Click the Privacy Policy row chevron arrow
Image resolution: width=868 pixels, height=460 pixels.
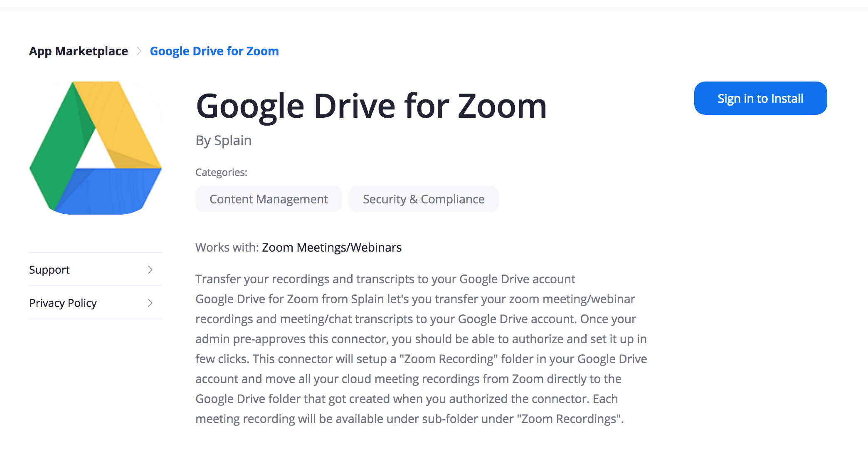click(150, 303)
